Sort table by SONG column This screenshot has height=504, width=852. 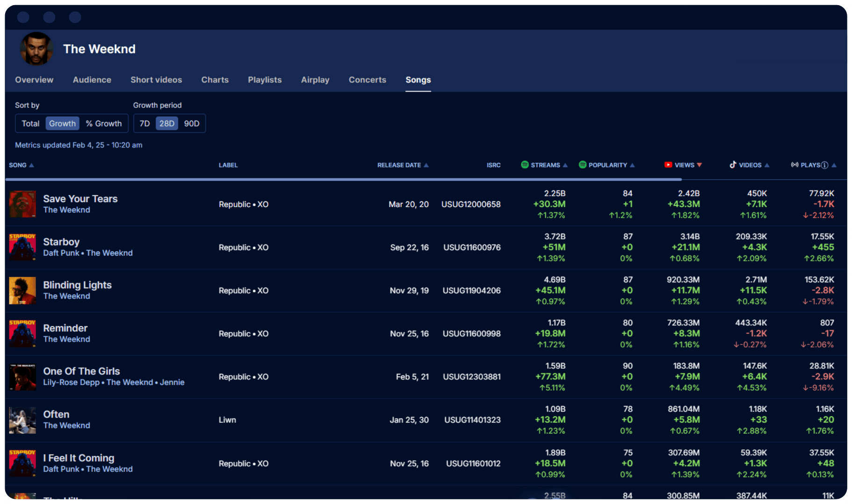[x=21, y=165]
